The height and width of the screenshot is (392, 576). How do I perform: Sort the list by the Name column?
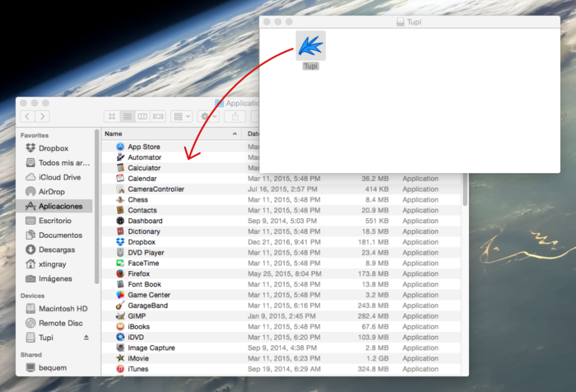[113, 132]
